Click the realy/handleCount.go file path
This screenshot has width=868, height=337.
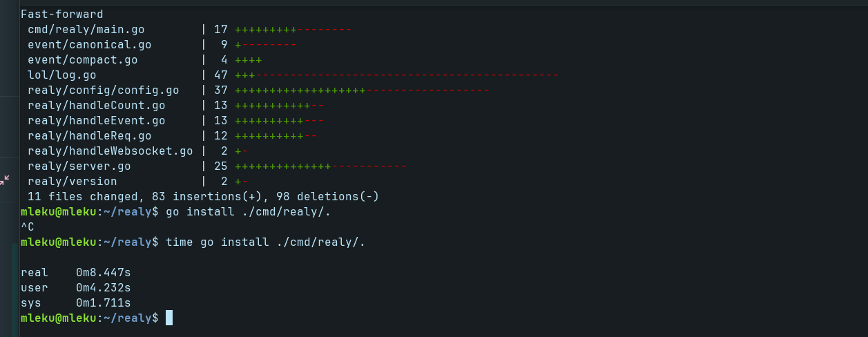97,106
